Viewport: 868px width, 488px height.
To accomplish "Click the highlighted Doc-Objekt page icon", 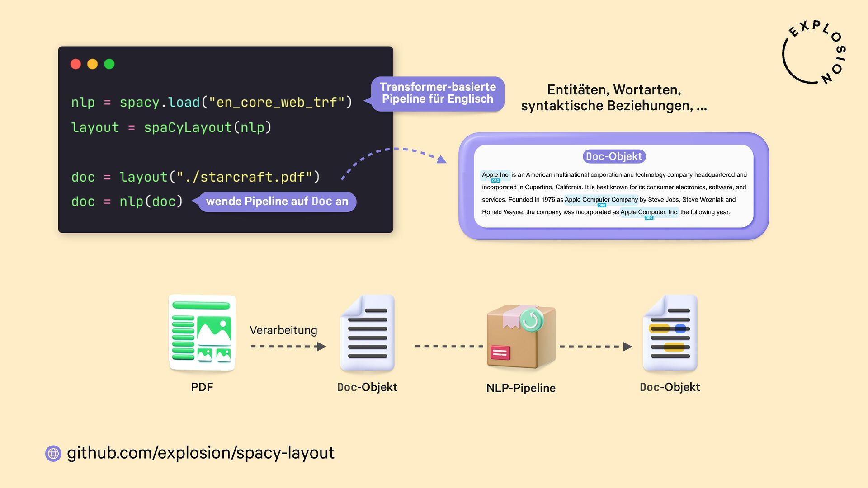I will pos(670,333).
